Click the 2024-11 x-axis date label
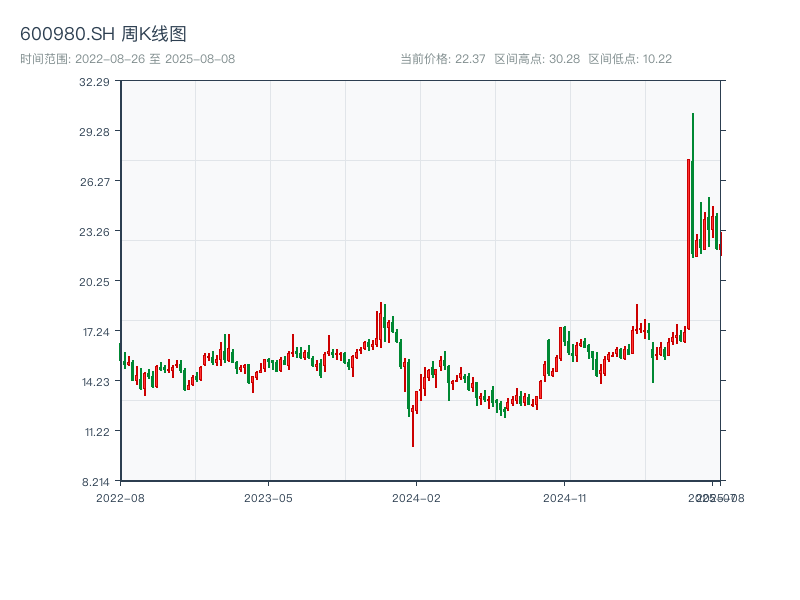 click(565, 497)
